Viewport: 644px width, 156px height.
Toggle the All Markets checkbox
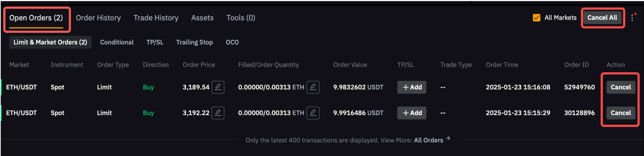(x=536, y=18)
